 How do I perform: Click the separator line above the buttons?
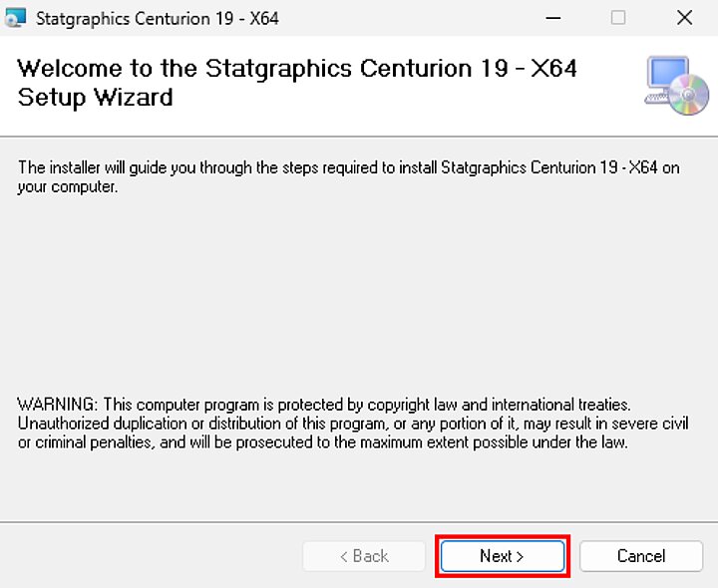pyautogui.click(x=359, y=520)
